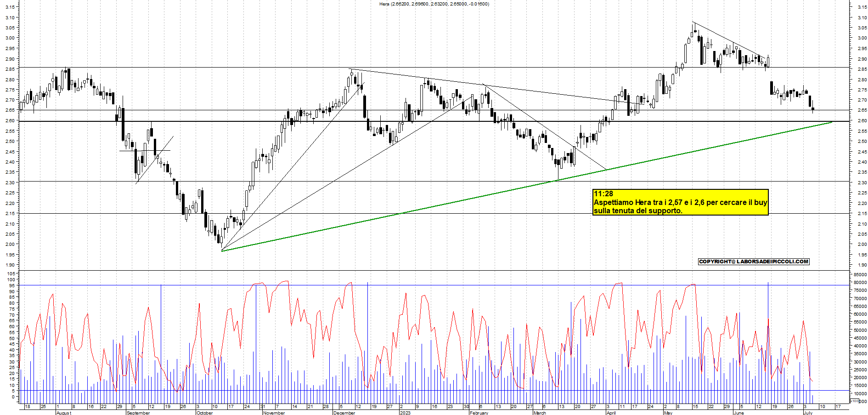Click the April month label

click(x=611, y=413)
